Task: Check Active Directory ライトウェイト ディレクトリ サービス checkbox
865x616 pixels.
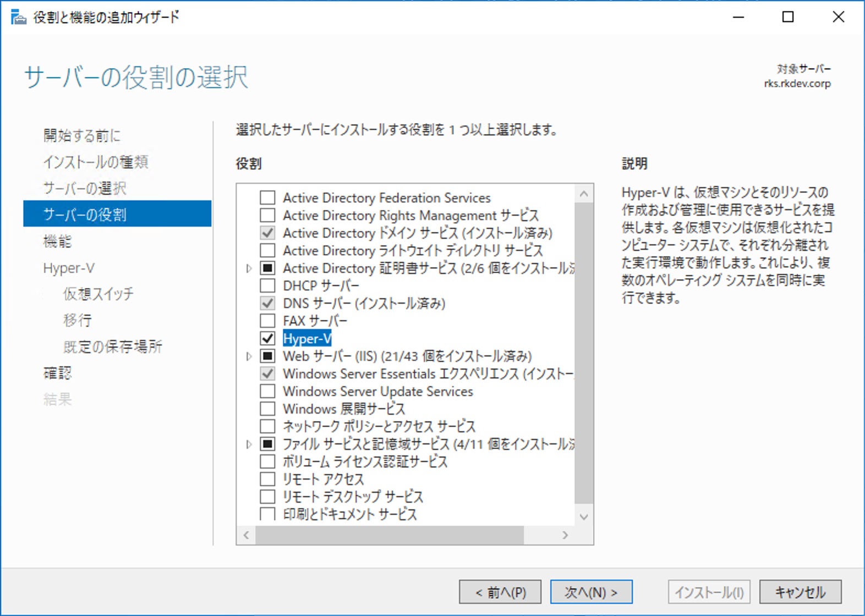Action: pyautogui.click(x=267, y=250)
